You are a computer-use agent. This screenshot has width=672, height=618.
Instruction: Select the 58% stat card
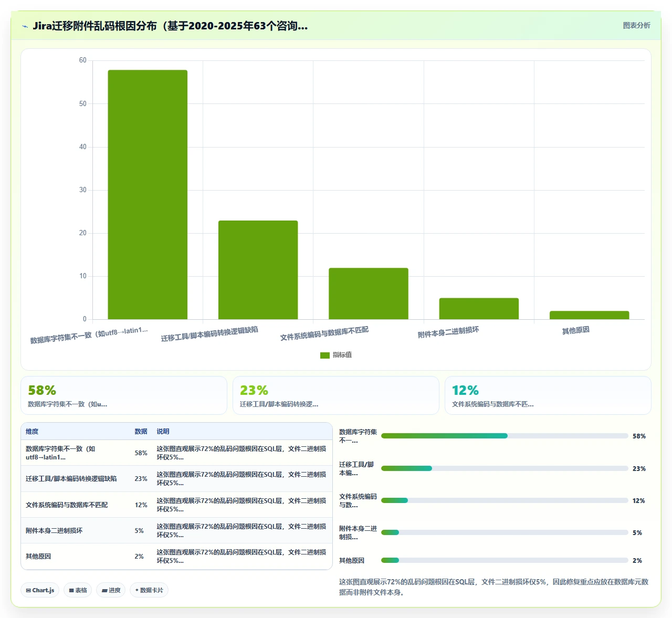(x=124, y=395)
